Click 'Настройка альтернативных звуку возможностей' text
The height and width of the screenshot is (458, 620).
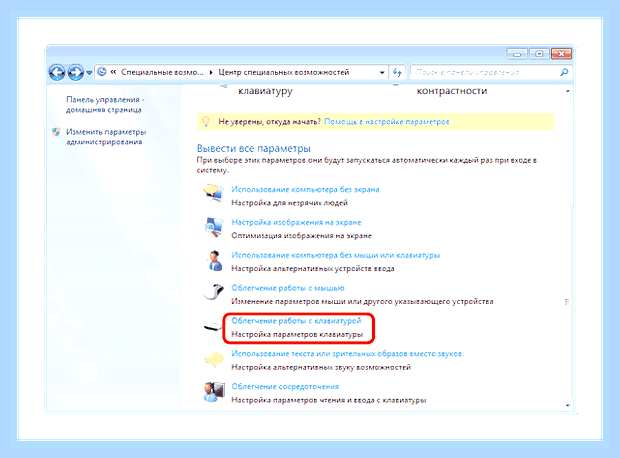click(321, 367)
